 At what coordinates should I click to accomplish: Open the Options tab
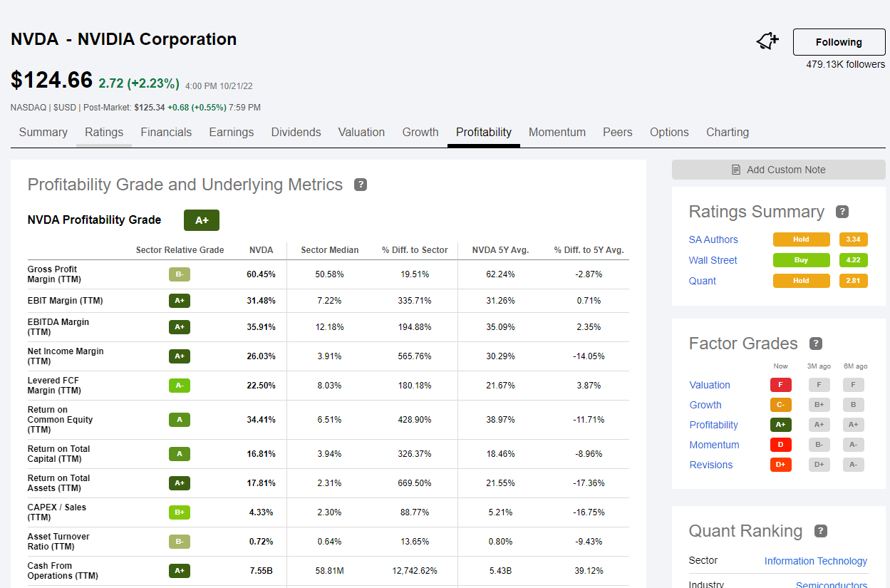[x=669, y=133]
